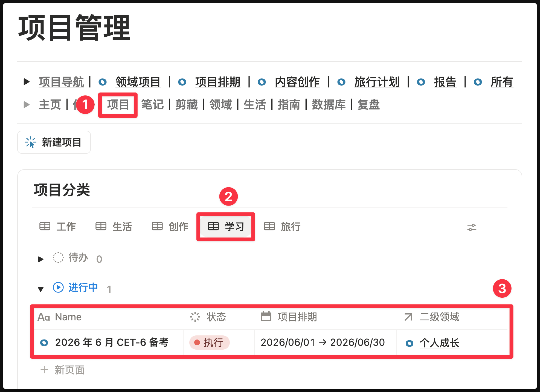
Task: Collapse the 进行中 group
Action: coord(41,289)
